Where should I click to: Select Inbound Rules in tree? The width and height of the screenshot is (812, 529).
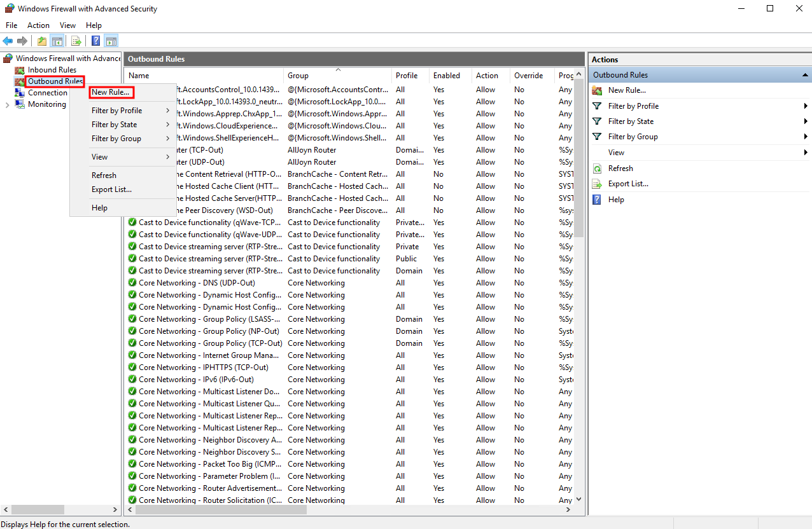52,70
